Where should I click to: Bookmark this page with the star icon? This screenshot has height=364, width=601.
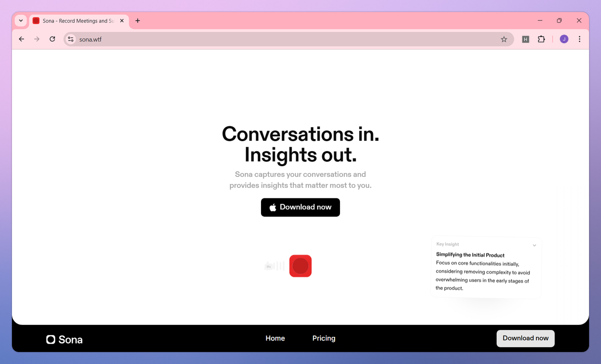[504, 39]
